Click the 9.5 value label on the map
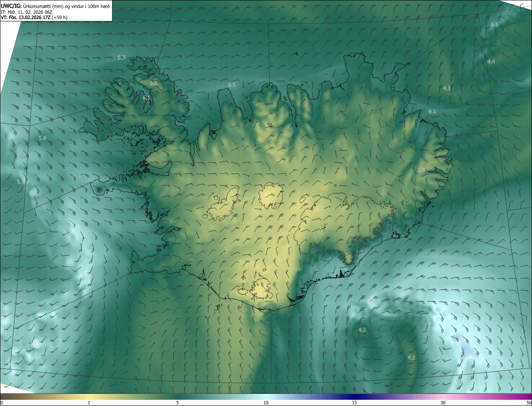The height and width of the screenshot is (406, 532). [x=85, y=274]
